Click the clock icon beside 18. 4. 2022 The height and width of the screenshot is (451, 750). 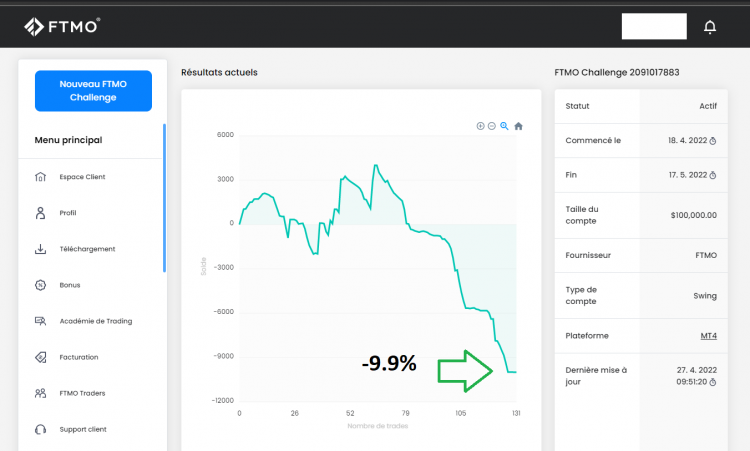click(713, 141)
